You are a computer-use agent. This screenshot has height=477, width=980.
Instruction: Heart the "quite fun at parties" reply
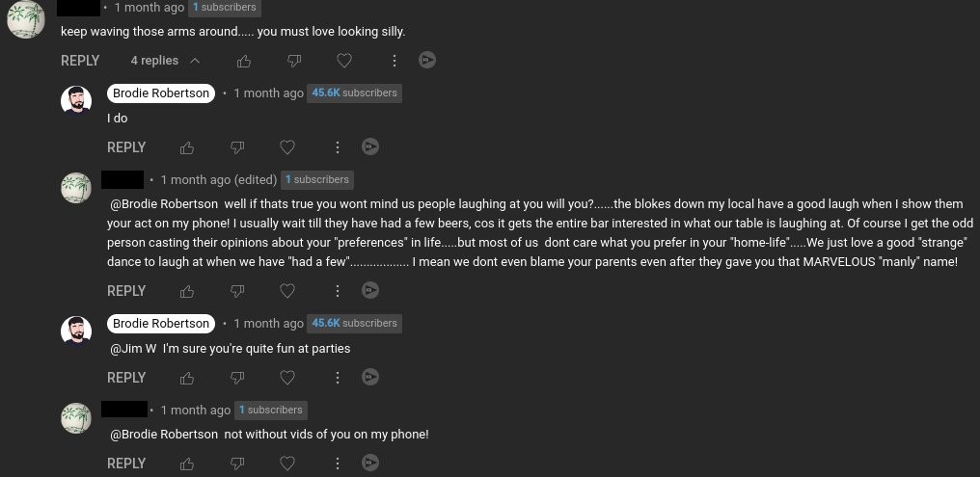point(286,378)
